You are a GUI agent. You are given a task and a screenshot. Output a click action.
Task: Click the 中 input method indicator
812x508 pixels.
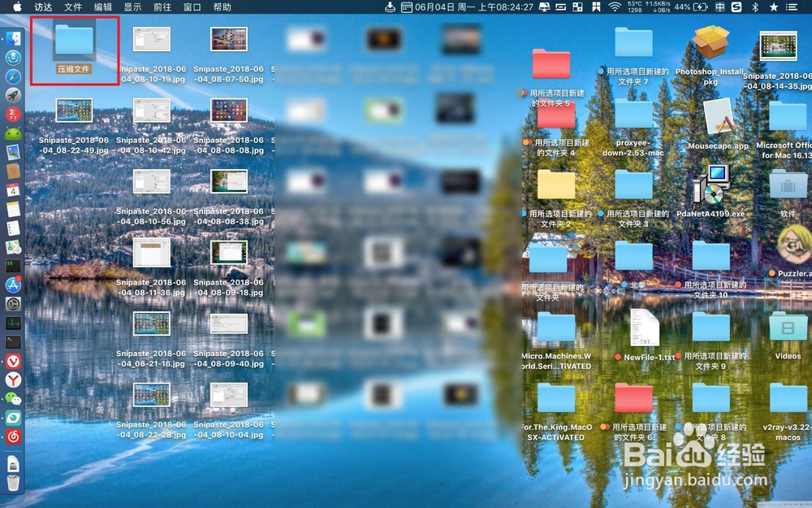coord(719,7)
